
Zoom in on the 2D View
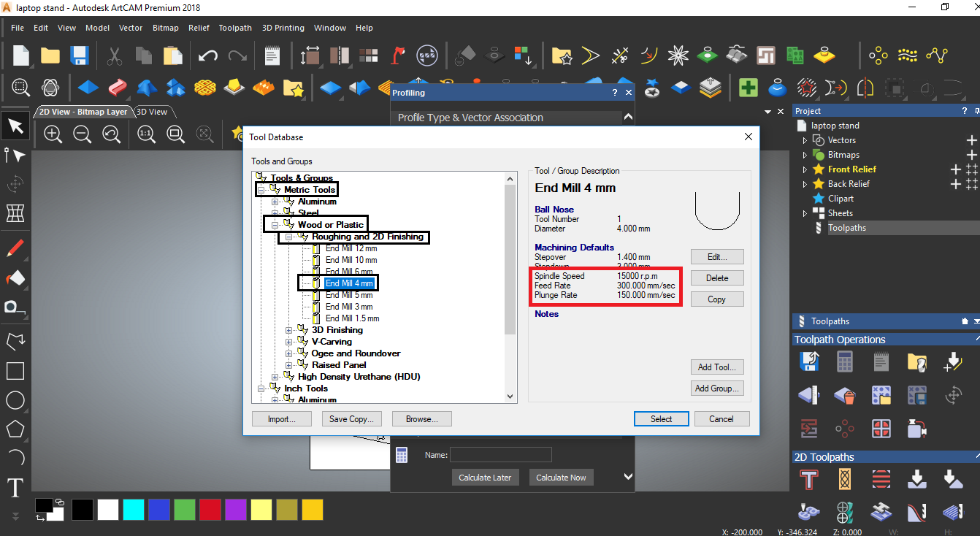[53, 134]
